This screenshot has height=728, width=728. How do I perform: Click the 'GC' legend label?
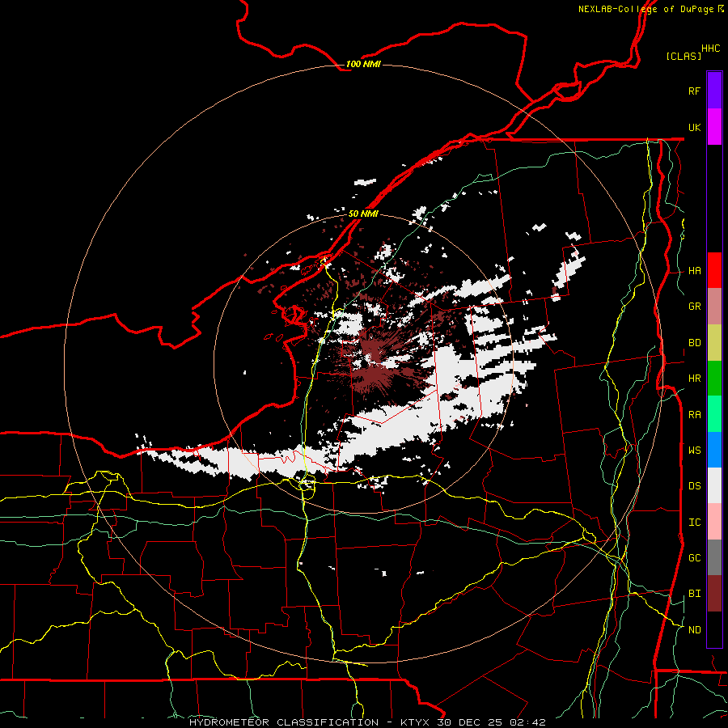695,558
